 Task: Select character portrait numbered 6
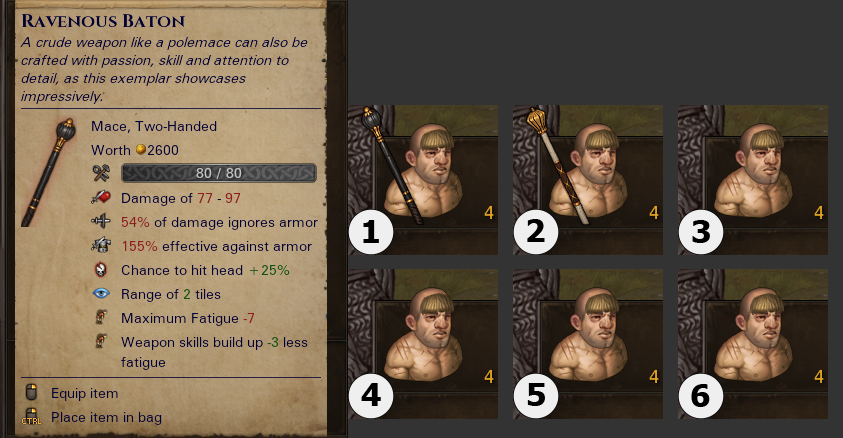click(x=753, y=344)
